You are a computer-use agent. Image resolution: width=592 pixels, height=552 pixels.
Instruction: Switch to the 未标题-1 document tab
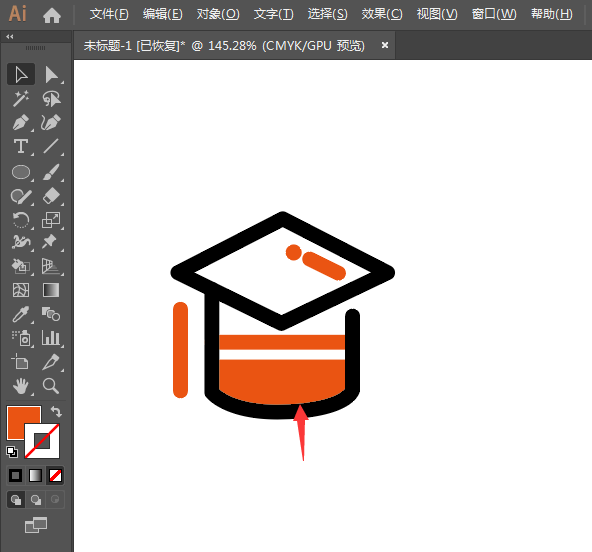[224, 46]
